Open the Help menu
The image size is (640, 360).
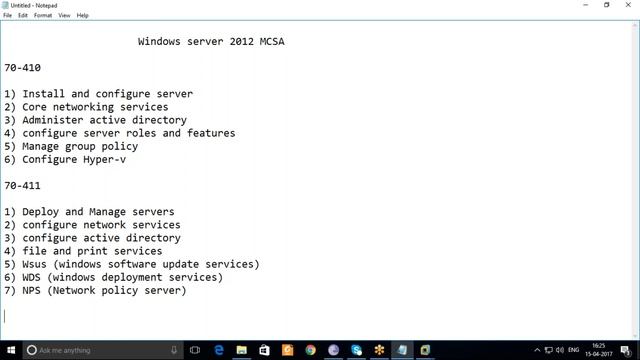point(82,15)
